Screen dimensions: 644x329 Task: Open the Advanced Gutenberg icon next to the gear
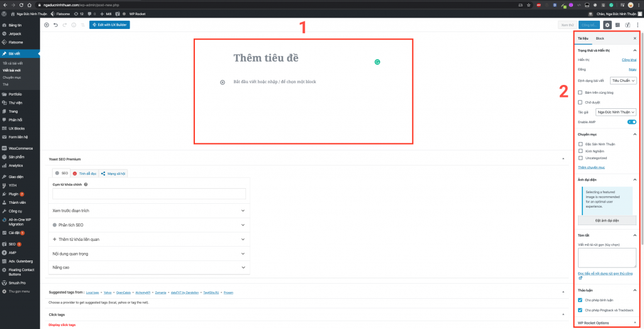coord(618,25)
